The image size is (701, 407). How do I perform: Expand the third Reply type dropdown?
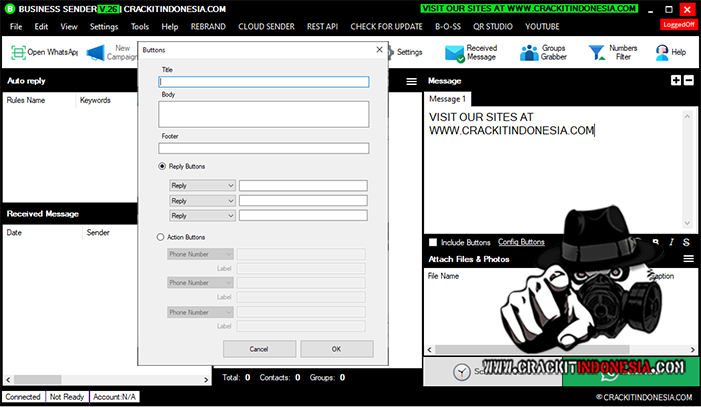coord(203,215)
